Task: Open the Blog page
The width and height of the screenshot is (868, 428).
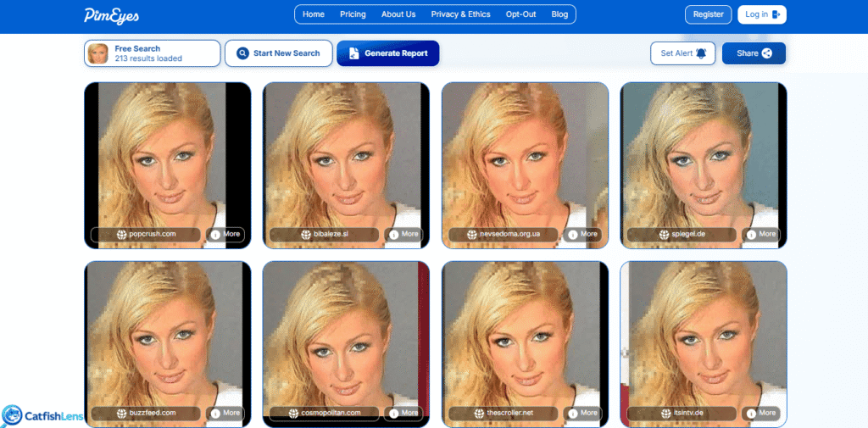Action: 559,14
